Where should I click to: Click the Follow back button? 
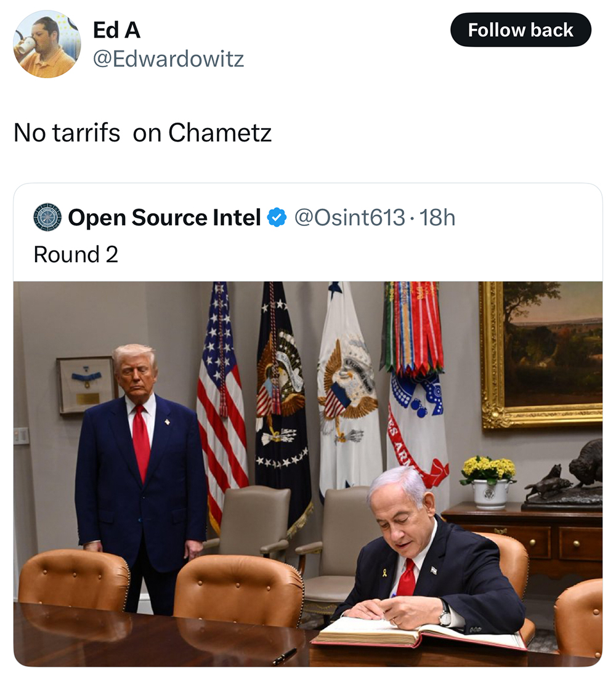click(x=521, y=30)
